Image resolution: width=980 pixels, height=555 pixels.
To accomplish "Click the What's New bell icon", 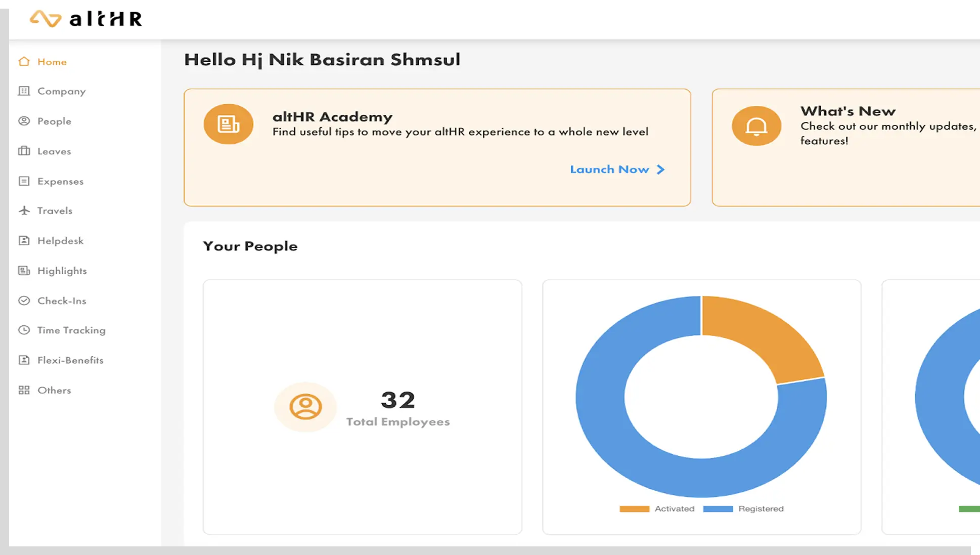I will click(x=756, y=126).
